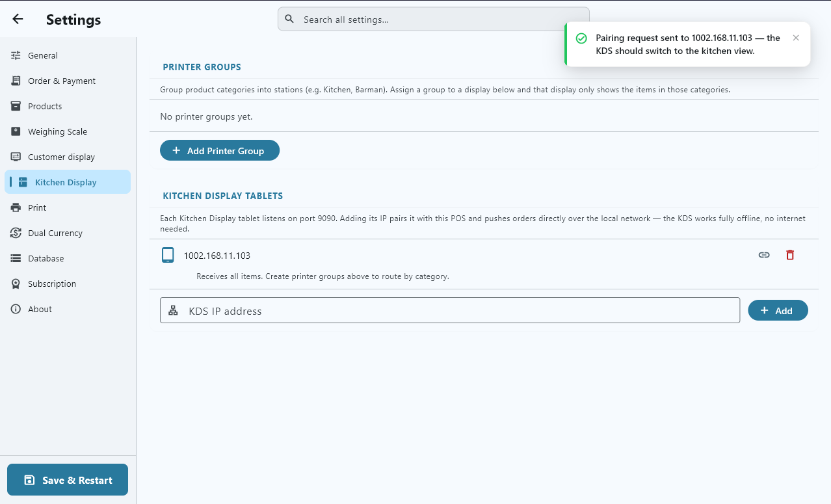Click the Settings page title
This screenshot has height=504, width=831.
coord(73,20)
